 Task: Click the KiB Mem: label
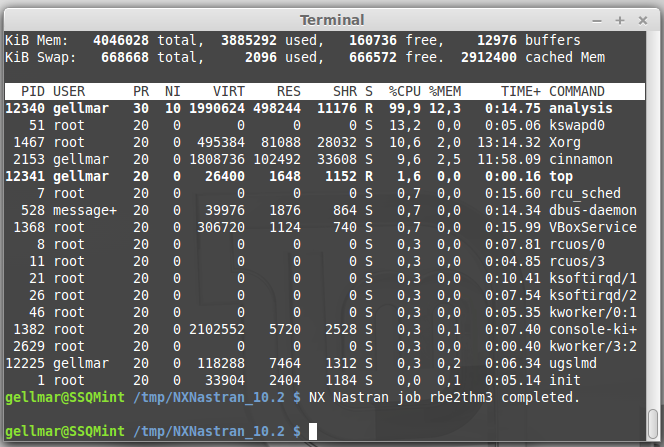36,41
